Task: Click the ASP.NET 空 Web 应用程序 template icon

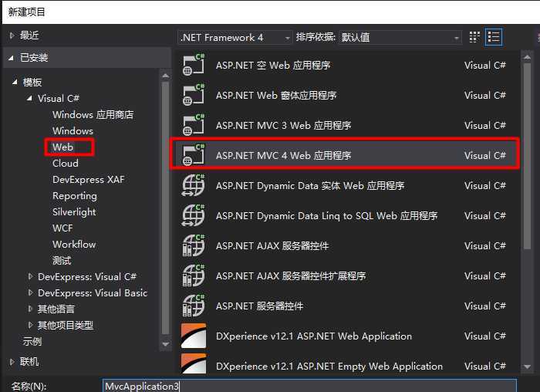Action: point(193,65)
